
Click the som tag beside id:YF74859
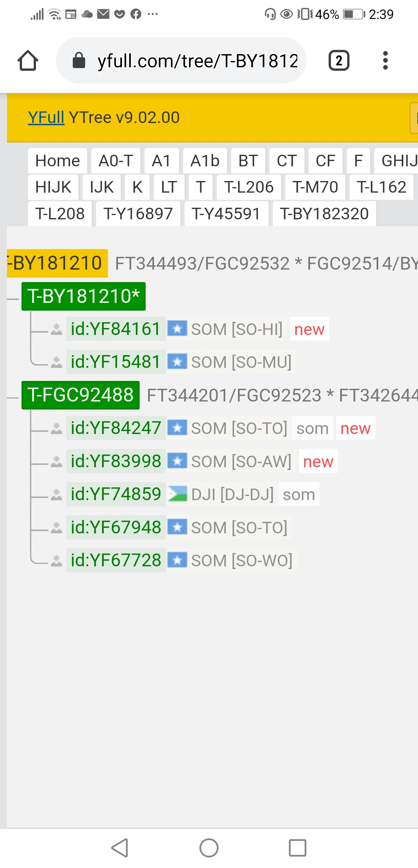coord(299,494)
